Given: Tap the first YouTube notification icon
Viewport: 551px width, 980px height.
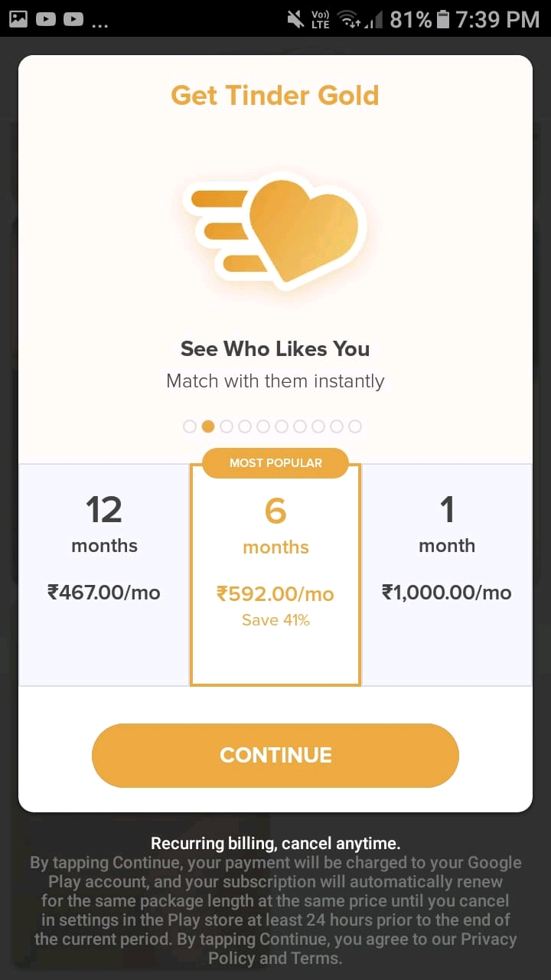Looking at the screenshot, I should pos(46,19).
